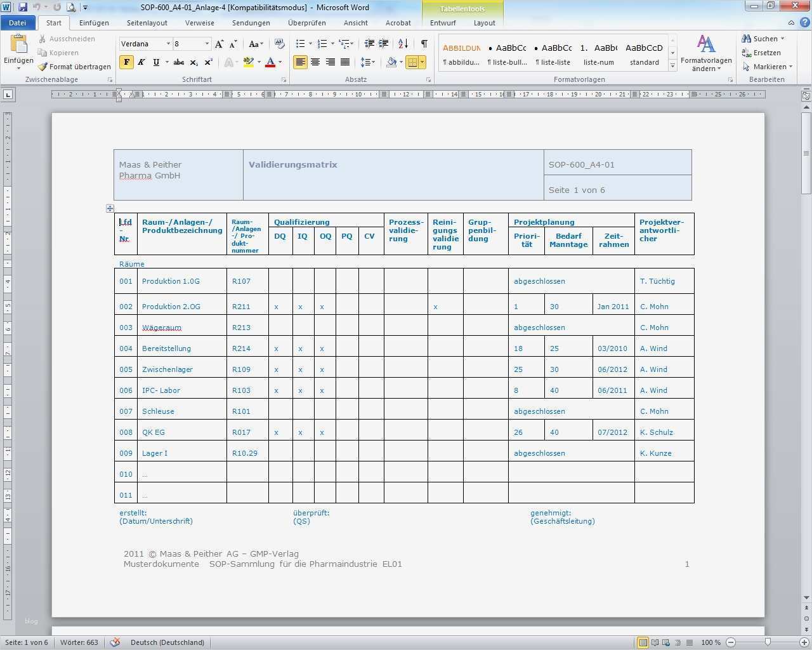Open the line spacing dropdown
812x650 pixels.
[x=367, y=62]
